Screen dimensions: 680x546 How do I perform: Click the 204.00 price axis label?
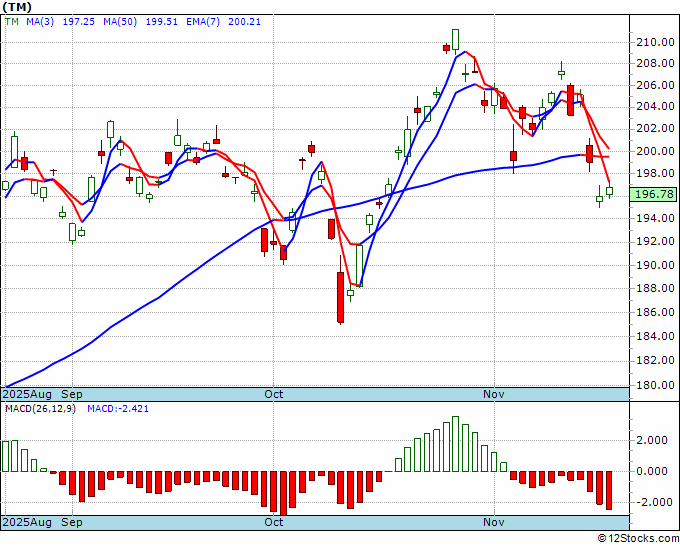(655, 106)
